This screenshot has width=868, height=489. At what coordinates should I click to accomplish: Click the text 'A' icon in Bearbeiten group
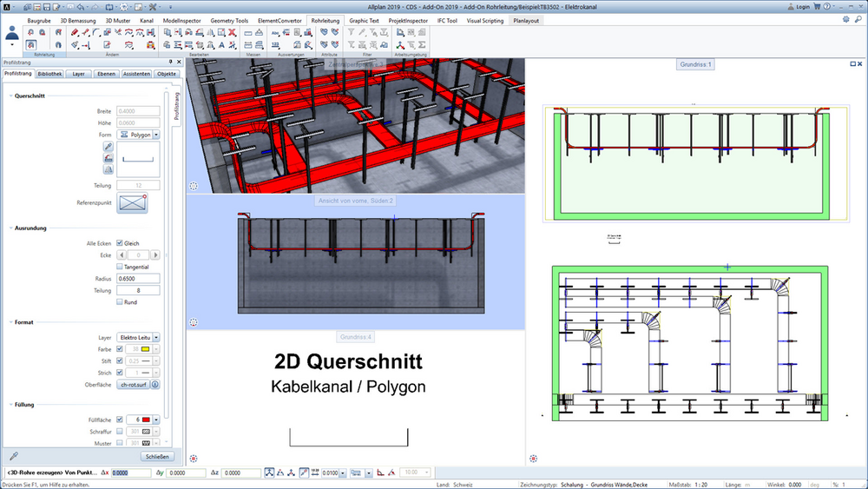[221, 45]
